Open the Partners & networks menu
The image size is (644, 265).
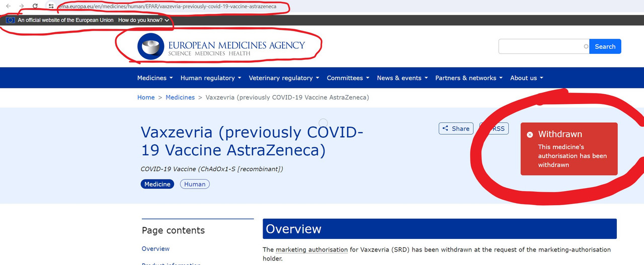pyautogui.click(x=469, y=78)
